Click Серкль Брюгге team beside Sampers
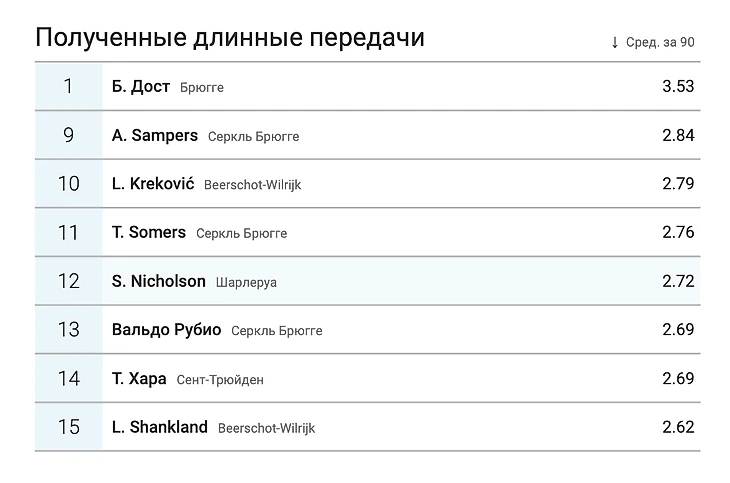The height and width of the screenshot is (483, 730). (253, 137)
